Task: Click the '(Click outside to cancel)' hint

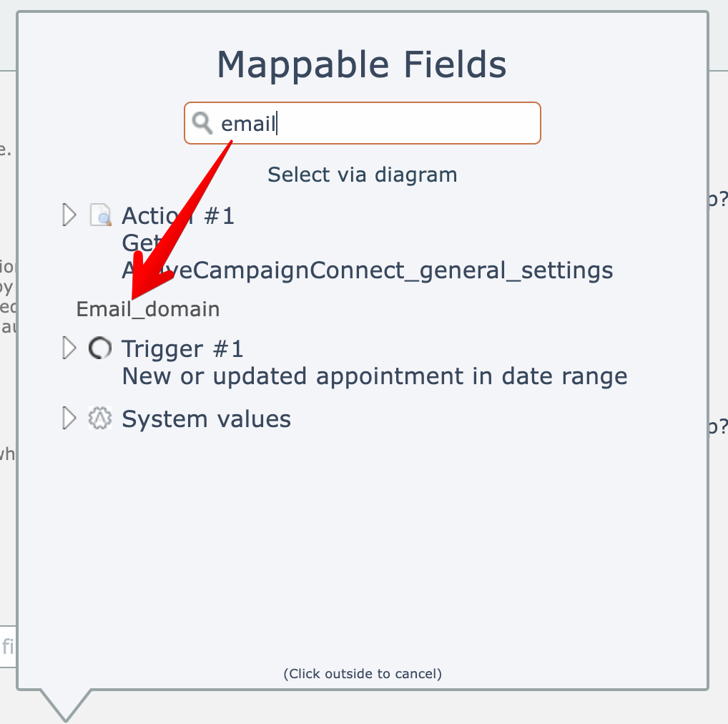Action: click(x=363, y=673)
